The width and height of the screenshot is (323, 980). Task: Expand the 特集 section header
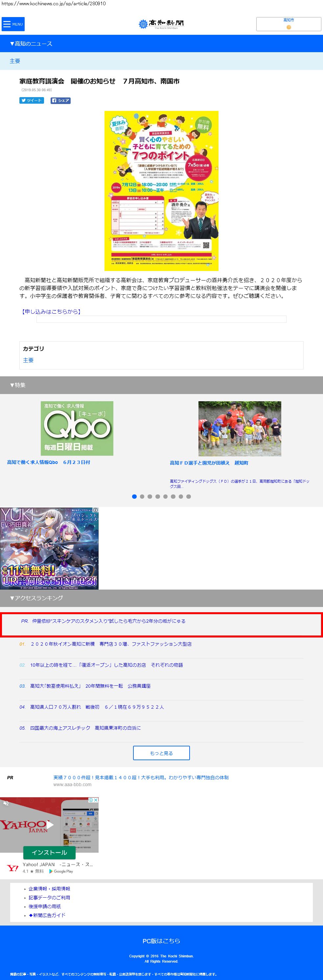[x=162, y=385]
